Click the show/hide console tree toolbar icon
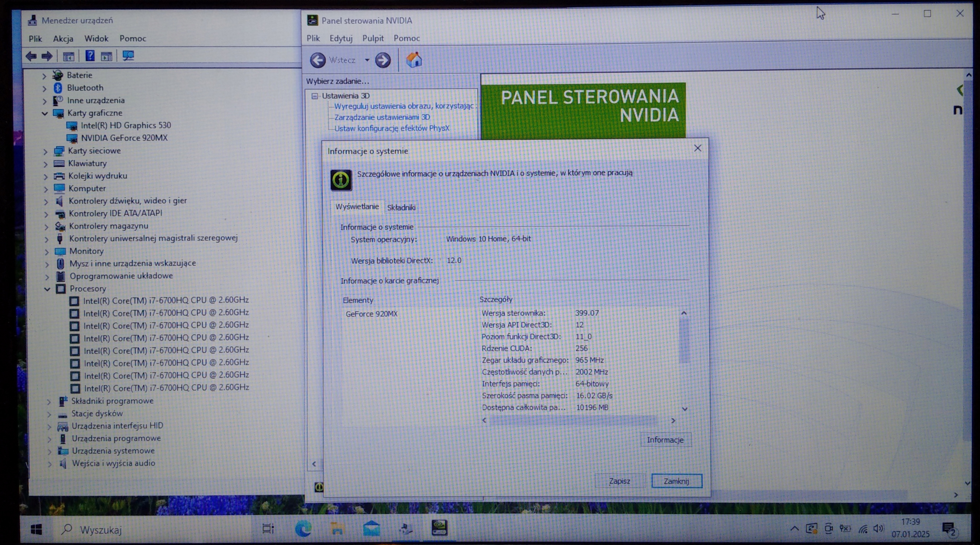The width and height of the screenshot is (980, 545). 69,57
